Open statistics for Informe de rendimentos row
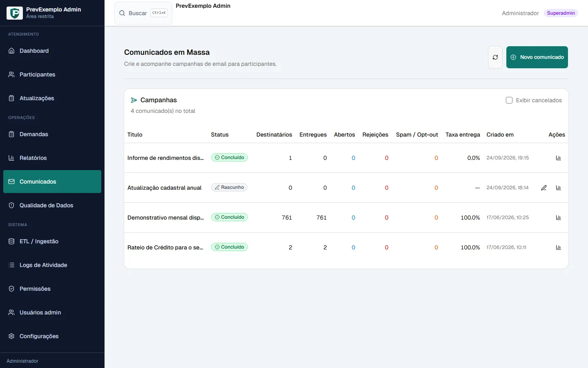Image resolution: width=588 pixels, height=368 pixels. click(558, 158)
